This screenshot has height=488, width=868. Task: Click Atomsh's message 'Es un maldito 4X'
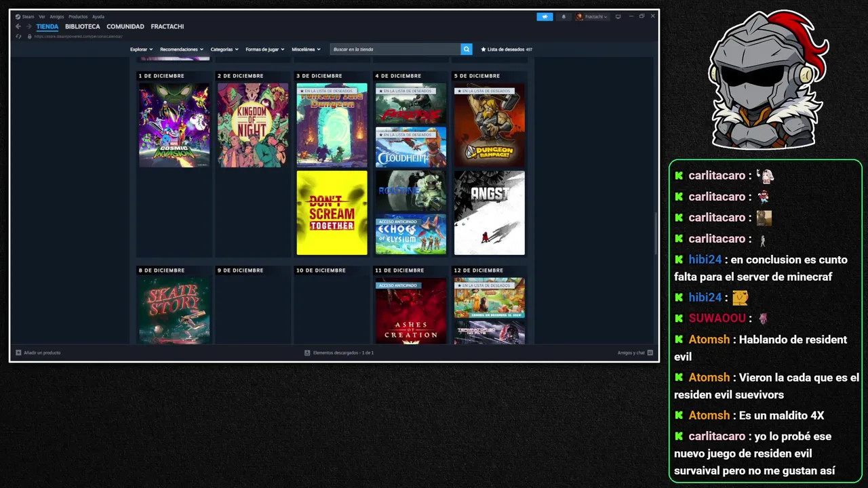pyautogui.click(x=781, y=415)
